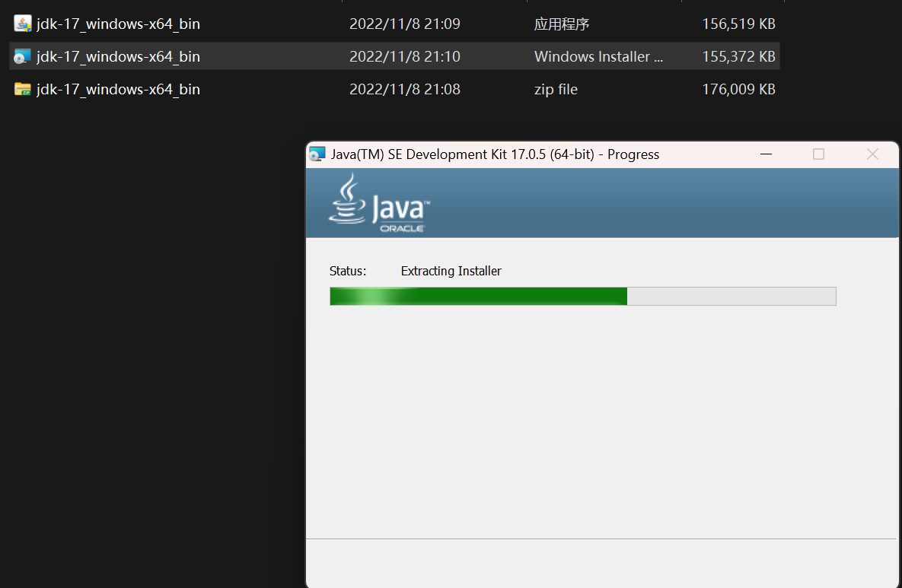Click size 176,009 KB
Image resolution: width=902 pixels, height=588 pixels.
(738, 89)
